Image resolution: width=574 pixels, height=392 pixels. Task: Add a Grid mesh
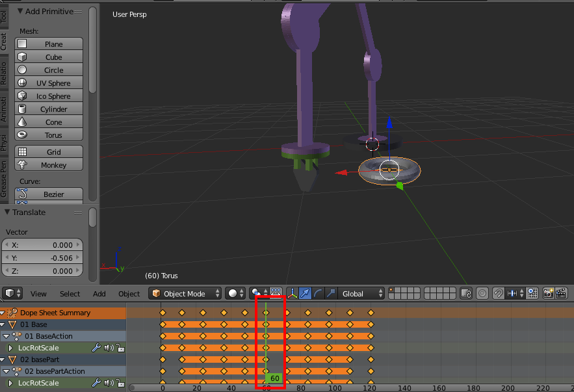click(x=49, y=152)
